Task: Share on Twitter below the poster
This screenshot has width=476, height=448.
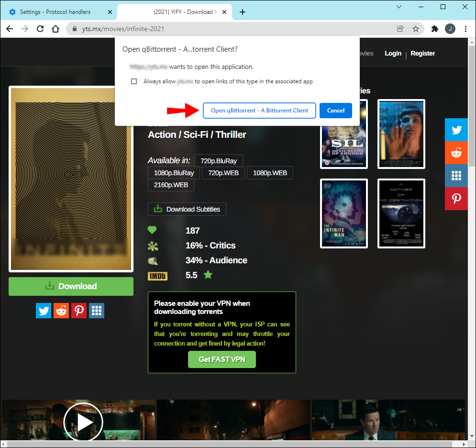Action: point(44,311)
